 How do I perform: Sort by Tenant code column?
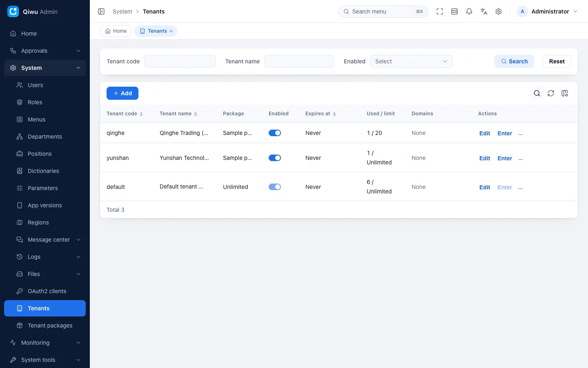141,114
